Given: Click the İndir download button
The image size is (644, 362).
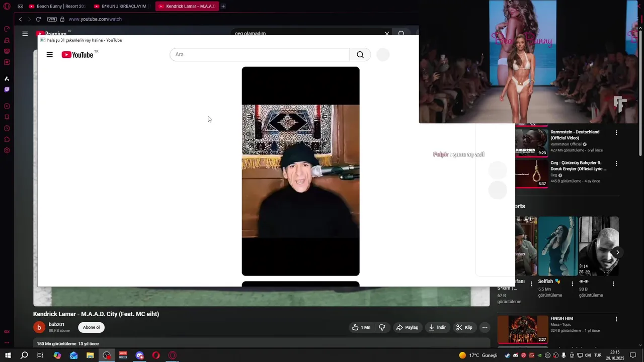Looking at the screenshot, I should (x=437, y=327).
